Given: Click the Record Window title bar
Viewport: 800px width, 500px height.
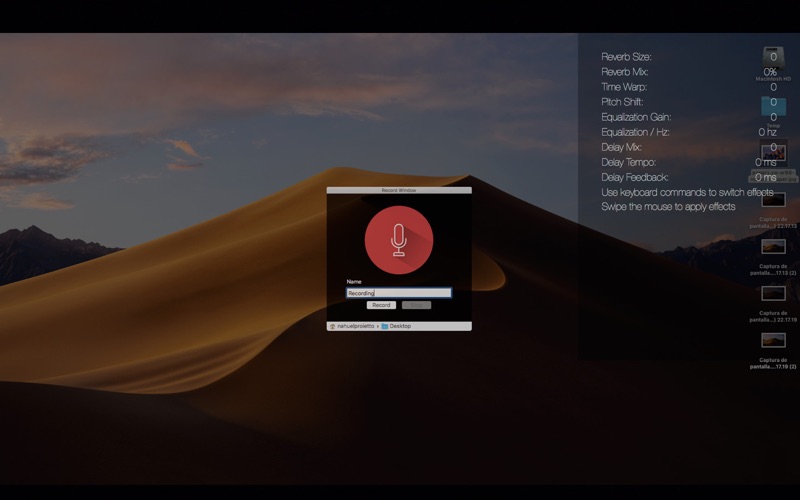Looking at the screenshot, I should tap(399, 190).
